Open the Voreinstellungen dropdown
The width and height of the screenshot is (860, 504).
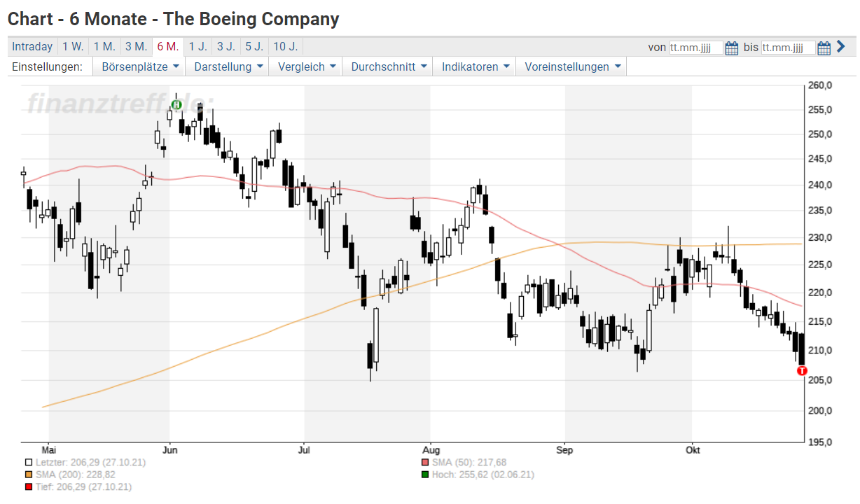[x=572, y=67]
